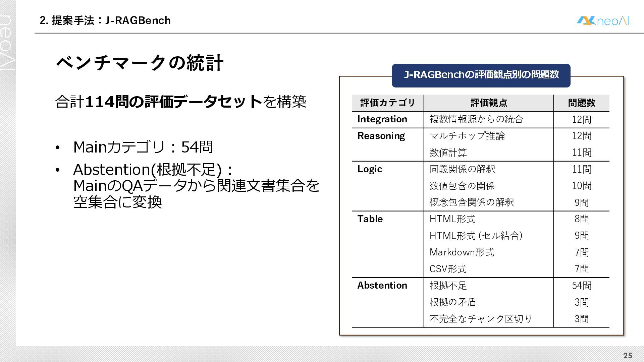
Task: Click the Logic category cell
Action: 370,169
